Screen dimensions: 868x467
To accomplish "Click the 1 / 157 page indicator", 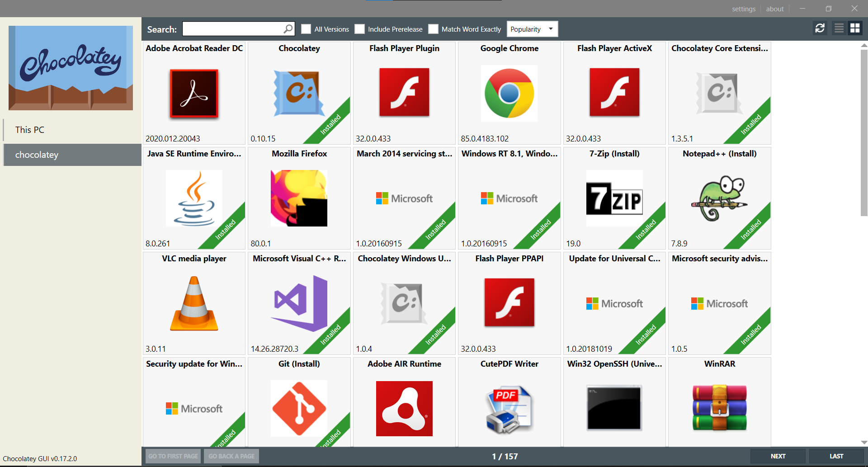I will click(505, 457).
